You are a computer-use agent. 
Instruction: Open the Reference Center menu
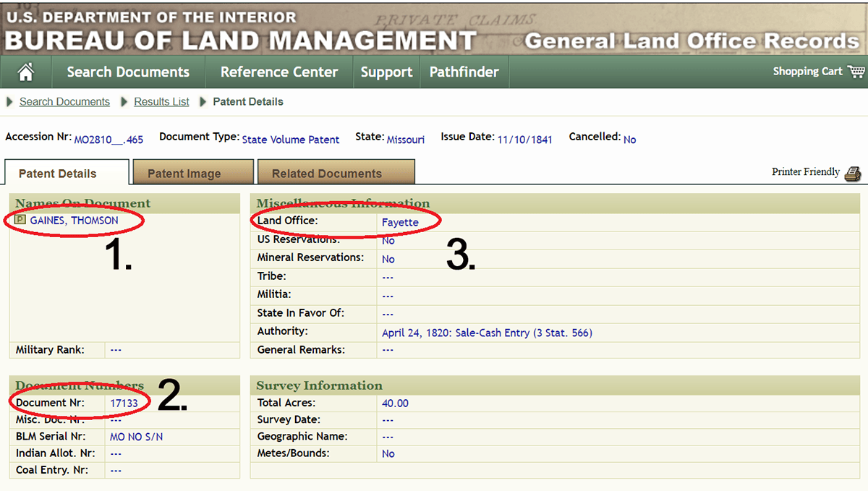click(279, 72)
